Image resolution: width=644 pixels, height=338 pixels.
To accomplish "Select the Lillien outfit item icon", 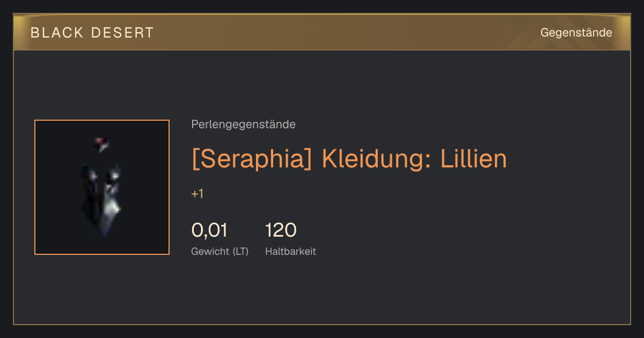I will 102,187.
